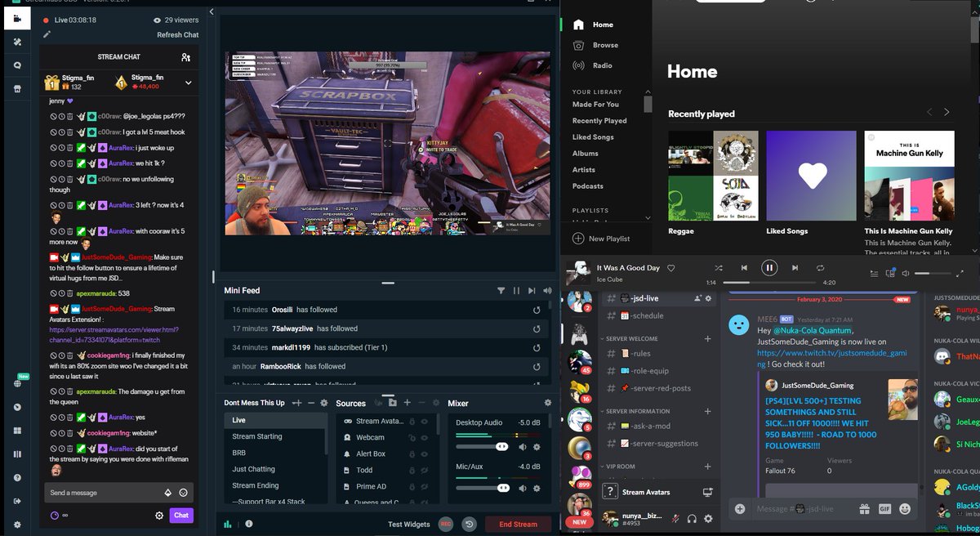Open Spotify connect devices icon
980x536 pixels.
[889, 274]
